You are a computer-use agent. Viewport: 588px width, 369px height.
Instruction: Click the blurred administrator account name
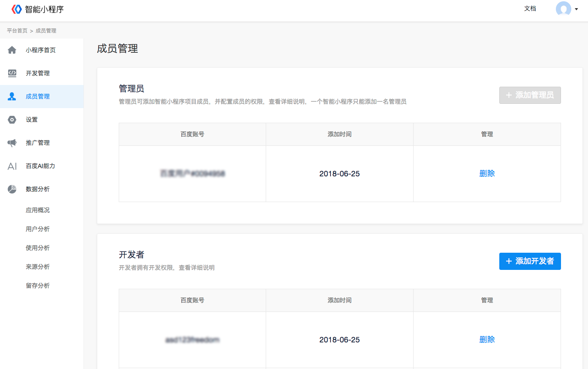pos(192,174)
